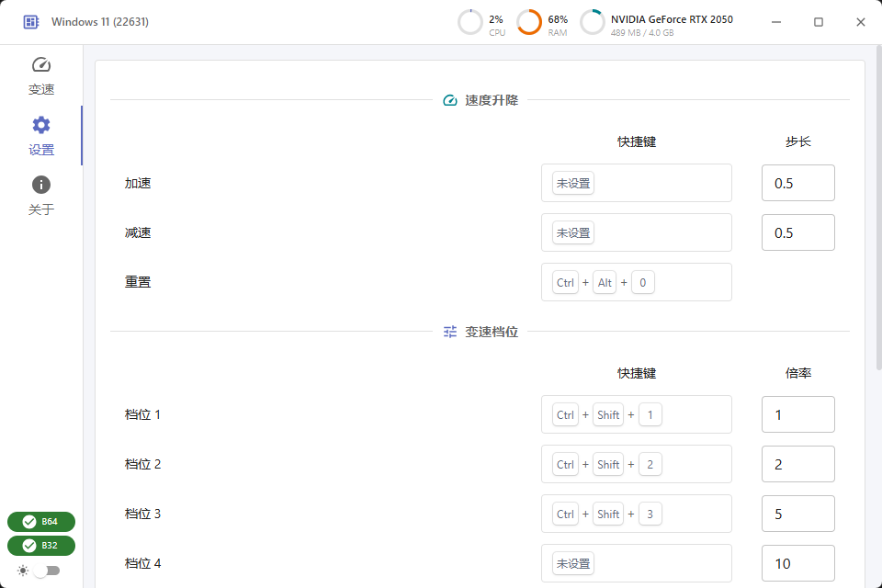This screenshot has height=588, width=882.
Task: Click the 速度升降 section heading
Action: [492, 101]
